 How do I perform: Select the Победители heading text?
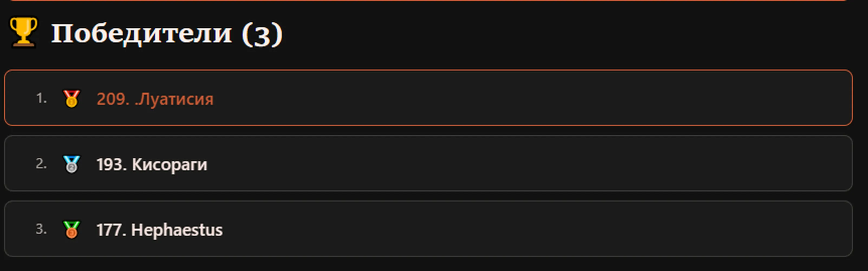[x=142, y=34]
